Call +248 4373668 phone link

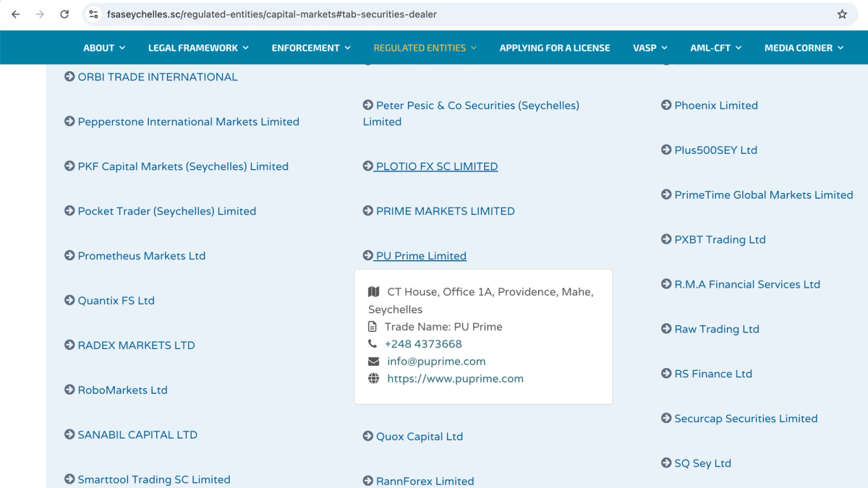[x=423, y=344]
